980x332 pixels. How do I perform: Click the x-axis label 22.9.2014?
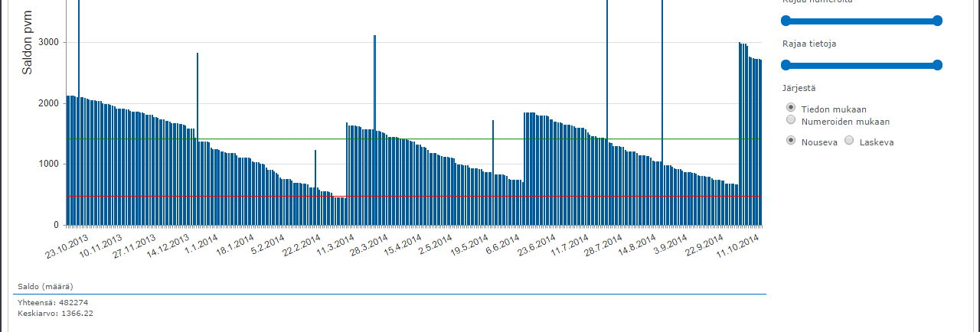point(705,246)
